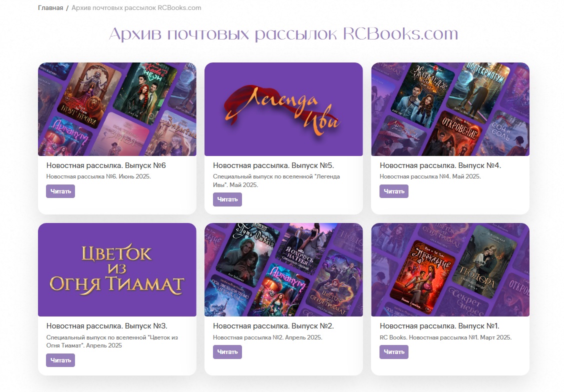Image resolution: width=564 pixels, height=392 pixels.
Task: Select the Выпуск №1 book covers image
Action: click(x=450, y=269)
